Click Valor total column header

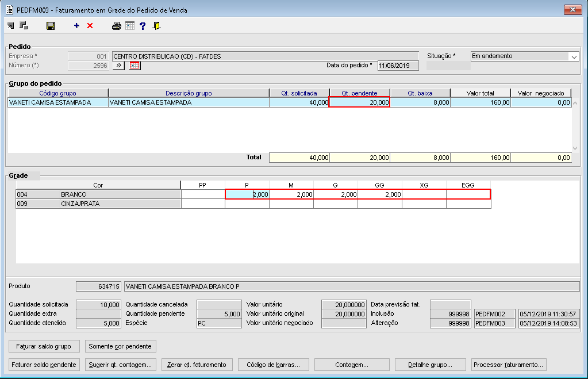(x=481, y=93)
